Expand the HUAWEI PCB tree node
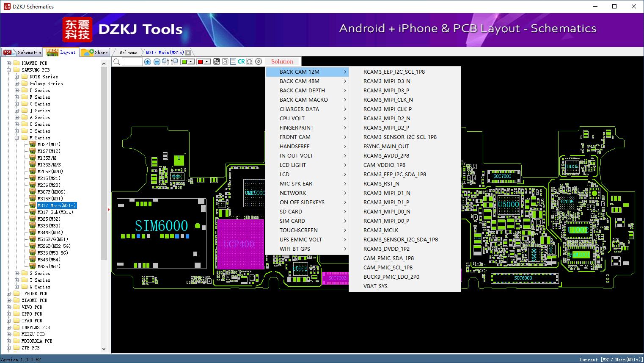 click(9, 63)
